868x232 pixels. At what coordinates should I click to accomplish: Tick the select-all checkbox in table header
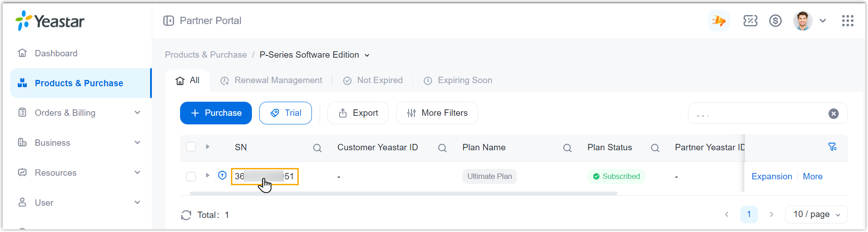191,147
